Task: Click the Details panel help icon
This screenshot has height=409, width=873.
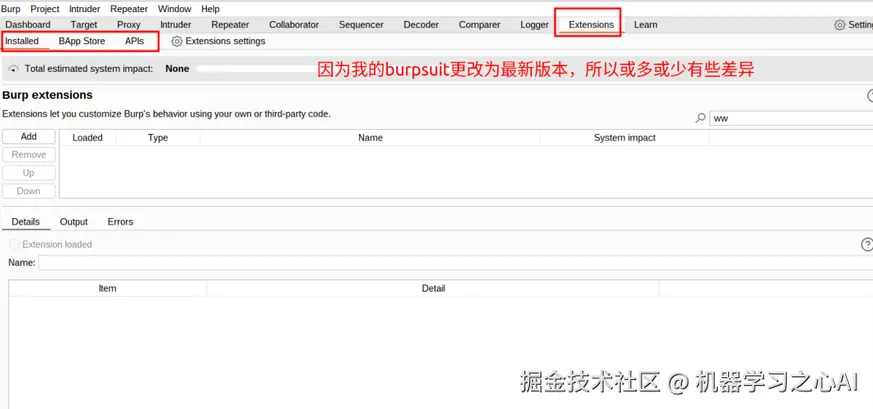Action: tap(867, 244)
